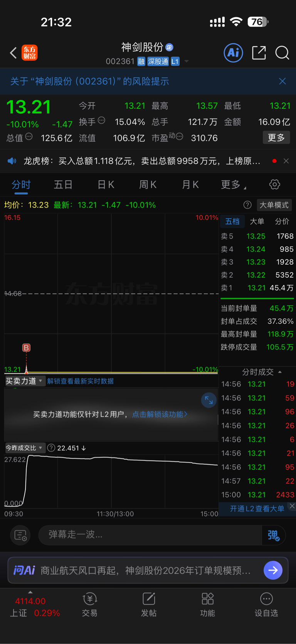296x644 pixels.
Task: Tap the purple arrow send button
Action: pyautogui.click(x=273, y=570)
